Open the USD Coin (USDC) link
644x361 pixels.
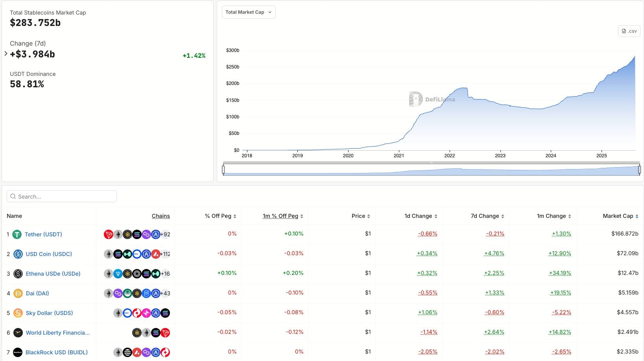pyautogui.click(x=49, y=254)
